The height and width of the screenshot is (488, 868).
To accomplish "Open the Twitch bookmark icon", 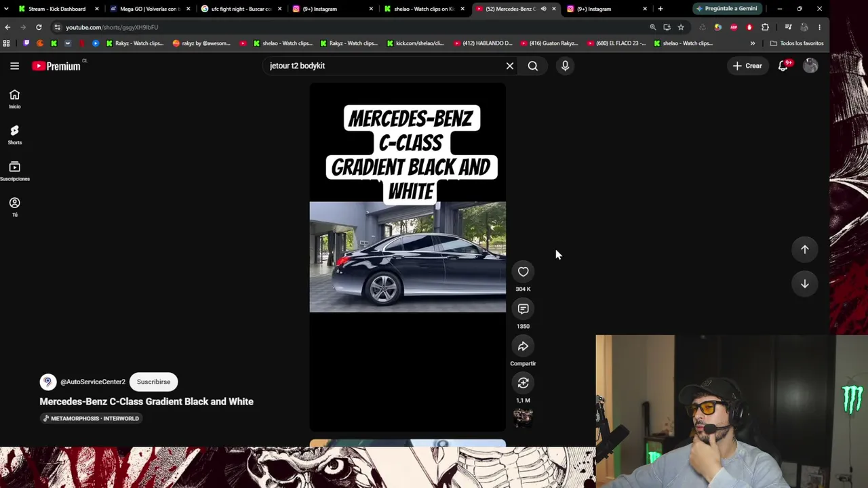I will pyautogui.click(x=26, y=43).
